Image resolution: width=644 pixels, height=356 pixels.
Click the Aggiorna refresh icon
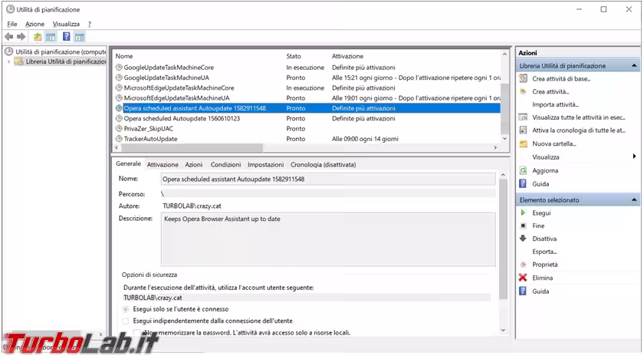tap(523, 170)
